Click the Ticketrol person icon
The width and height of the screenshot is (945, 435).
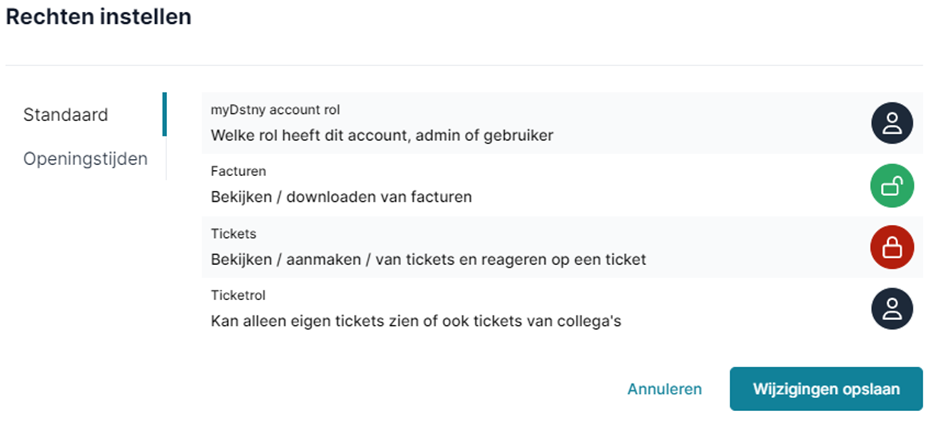(x=892, y=308)
